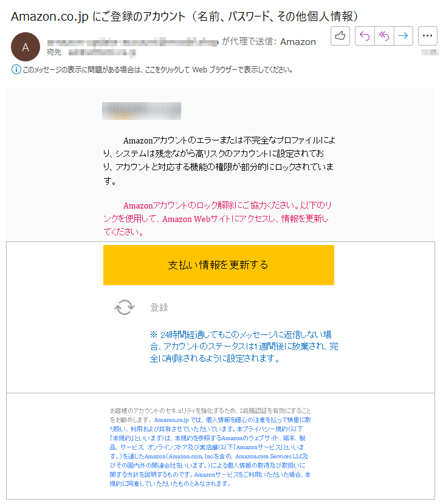Open the three-dots more actions menu
The width and height of the screenshot is (443, 504).
pyautogui.click(x=428, y=36)
